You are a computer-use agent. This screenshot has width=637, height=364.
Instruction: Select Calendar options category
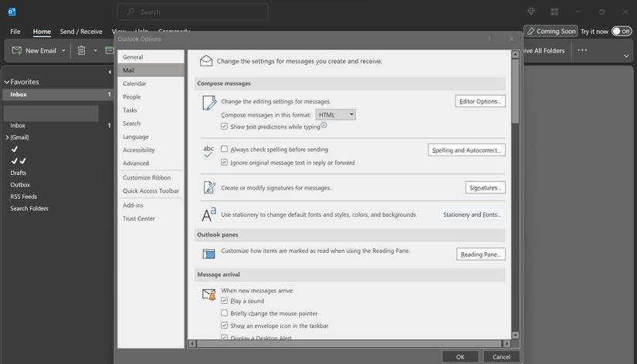point(151,83)
